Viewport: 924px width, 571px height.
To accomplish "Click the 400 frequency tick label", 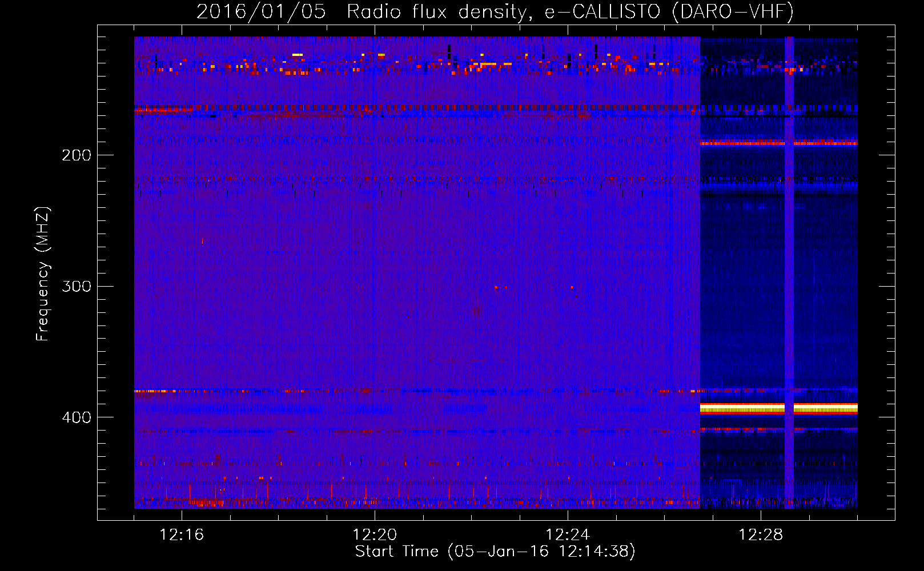I will click(77, 417).
